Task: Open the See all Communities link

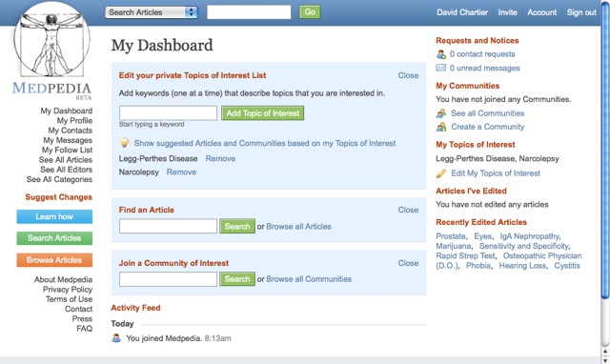Action: tap(487, 113)
